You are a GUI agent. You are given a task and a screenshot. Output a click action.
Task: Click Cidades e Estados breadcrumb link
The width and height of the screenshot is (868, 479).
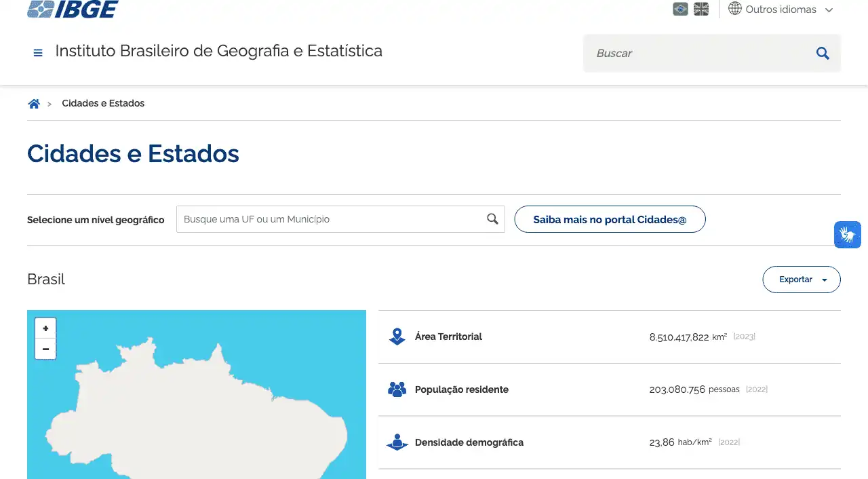click(x=103, y=104)
